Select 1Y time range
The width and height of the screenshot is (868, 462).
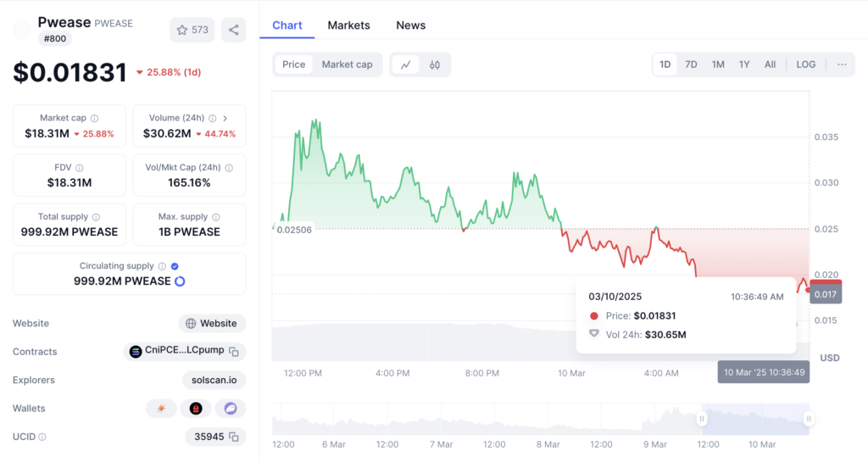click(x=744, y=64)
